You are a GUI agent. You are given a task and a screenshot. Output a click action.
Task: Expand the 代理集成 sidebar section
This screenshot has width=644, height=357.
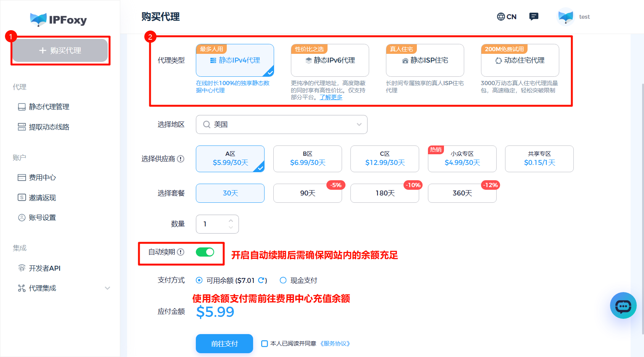[42, 288]
